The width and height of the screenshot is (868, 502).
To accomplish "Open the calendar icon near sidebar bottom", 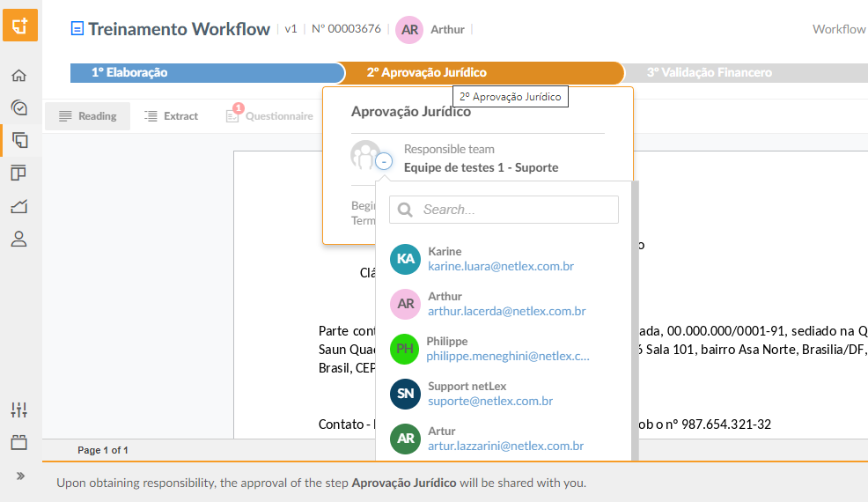I will (x=18, y=442).
